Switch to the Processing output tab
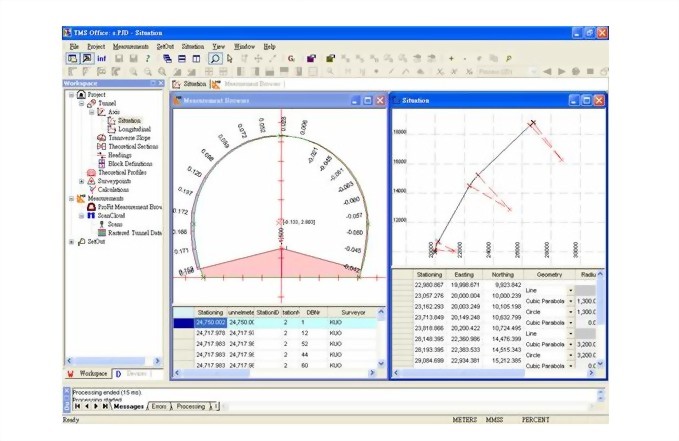This screenshot has height=441, width=679. coord(190,406)
